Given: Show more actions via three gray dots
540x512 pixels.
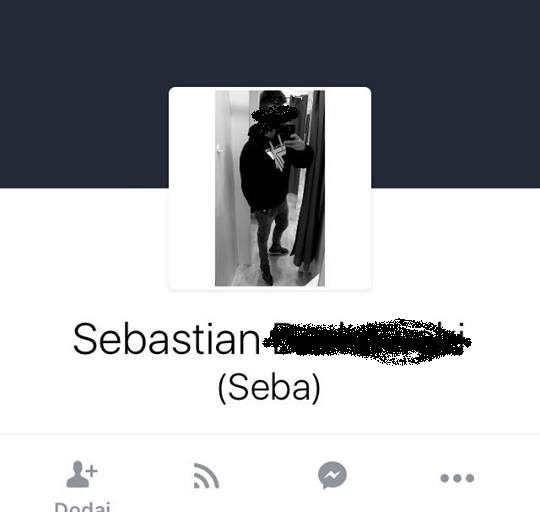Looking at the screenshot, I should [457, 478].
